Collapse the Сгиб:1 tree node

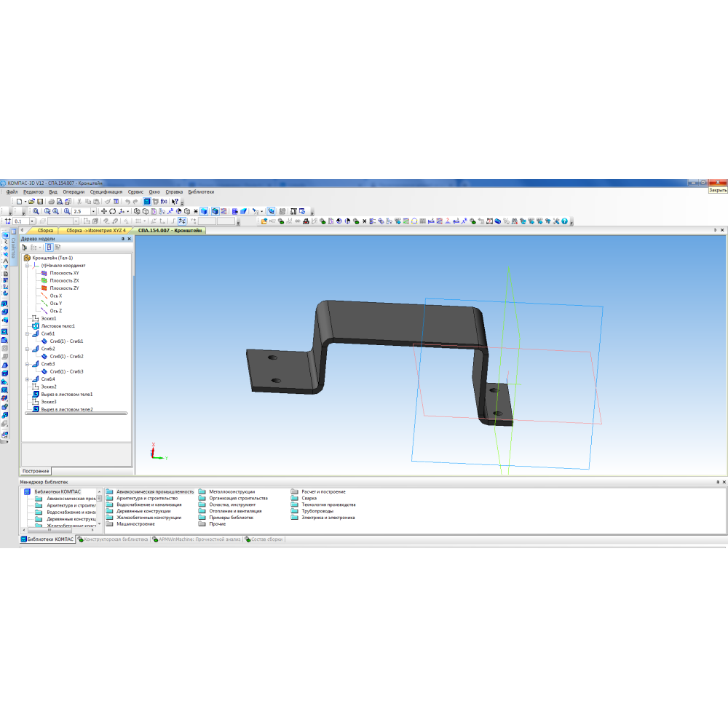[28, 333]
